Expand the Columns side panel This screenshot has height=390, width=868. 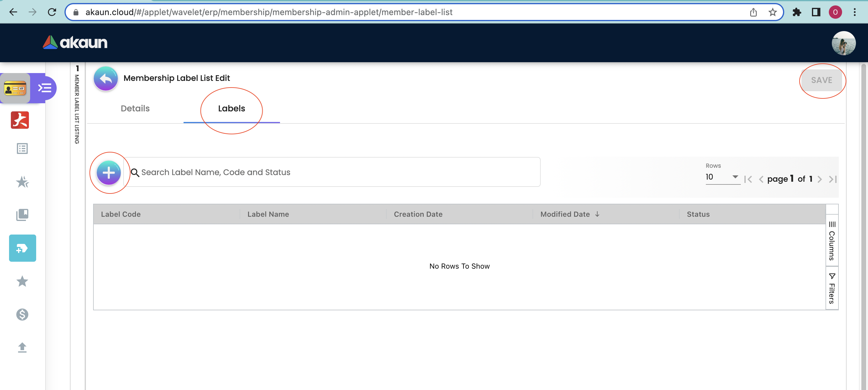pyautogui.click(x=832, y=241)
